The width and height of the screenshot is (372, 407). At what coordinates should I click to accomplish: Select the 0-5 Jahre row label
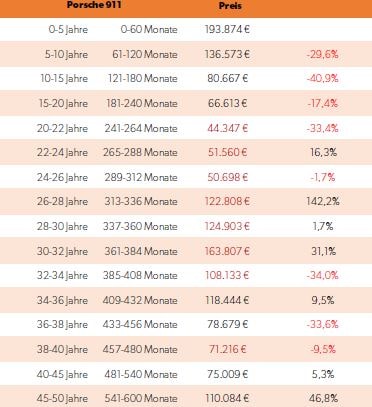68,29
